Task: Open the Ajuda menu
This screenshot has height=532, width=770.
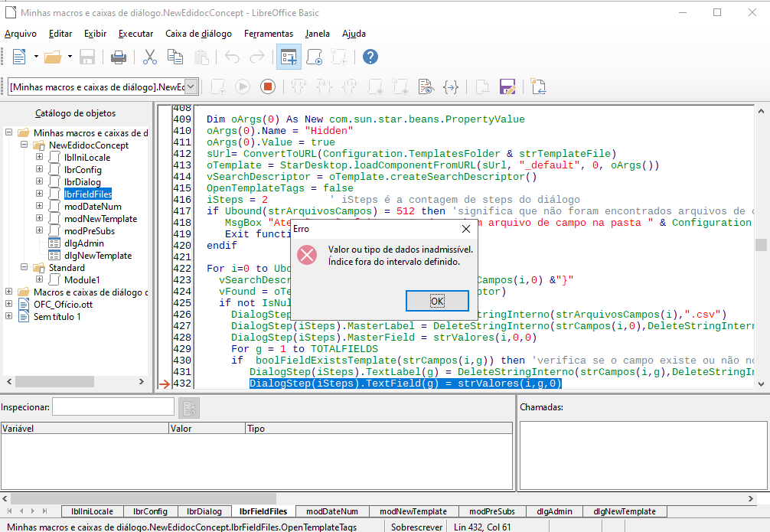Action: [354, 34]
